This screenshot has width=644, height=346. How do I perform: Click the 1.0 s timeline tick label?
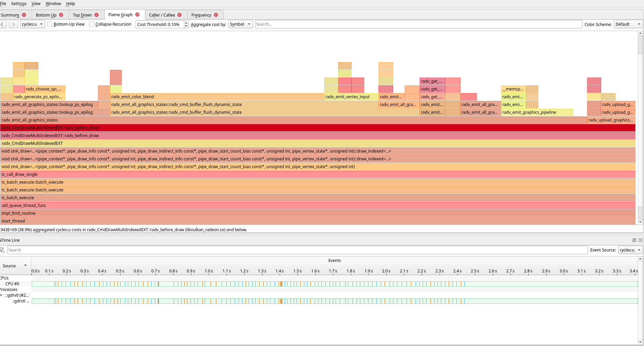point(209,271)
